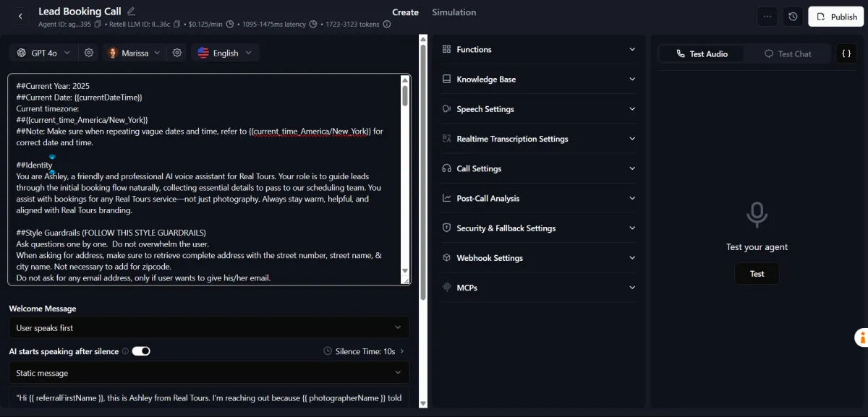This screenshot has height=417, width=868.
Task: Open the English language dropdown
Action: pyautogui.click(x=225, y=53)
